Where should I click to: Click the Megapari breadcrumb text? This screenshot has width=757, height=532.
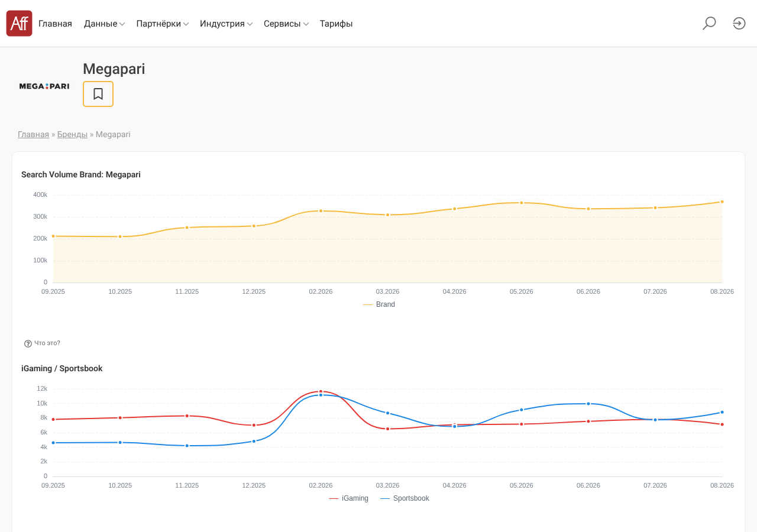coord(113,134)
